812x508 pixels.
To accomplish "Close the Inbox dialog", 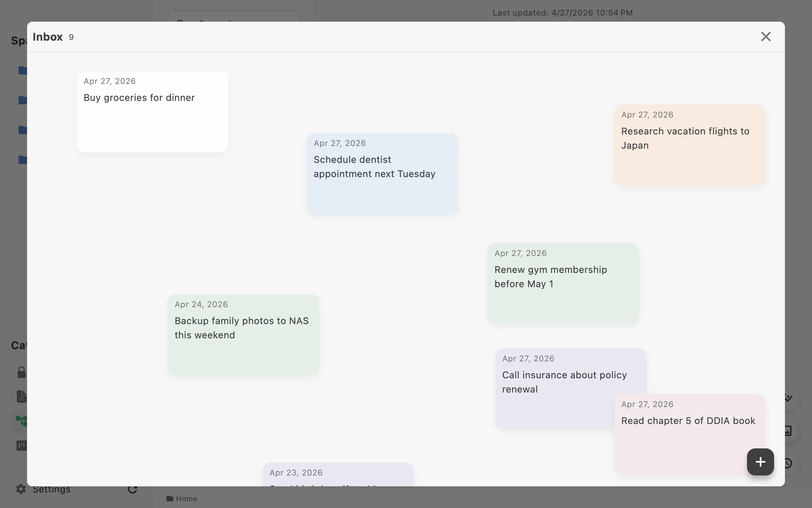I will coord(766,37).
